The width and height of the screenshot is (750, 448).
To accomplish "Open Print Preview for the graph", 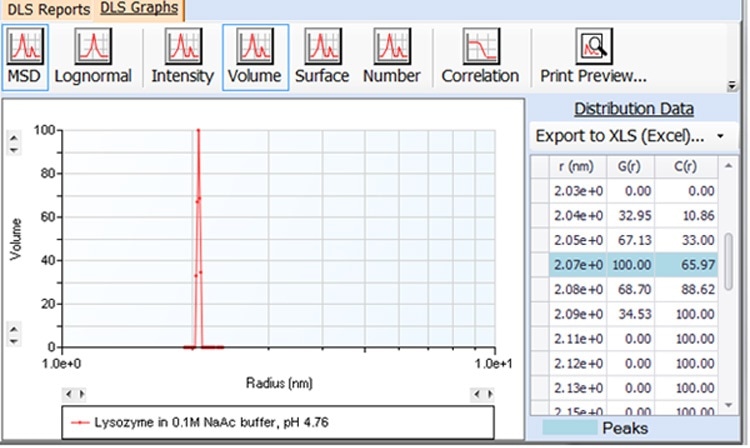I will (593, 56).
